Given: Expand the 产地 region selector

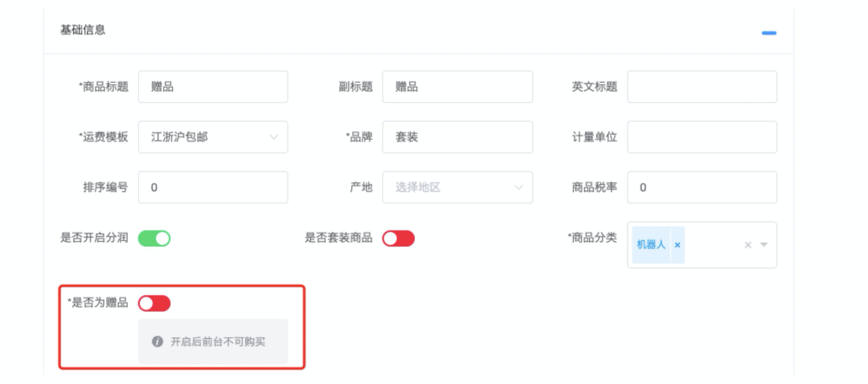Looking at the screenshot, I should (457, 187).
